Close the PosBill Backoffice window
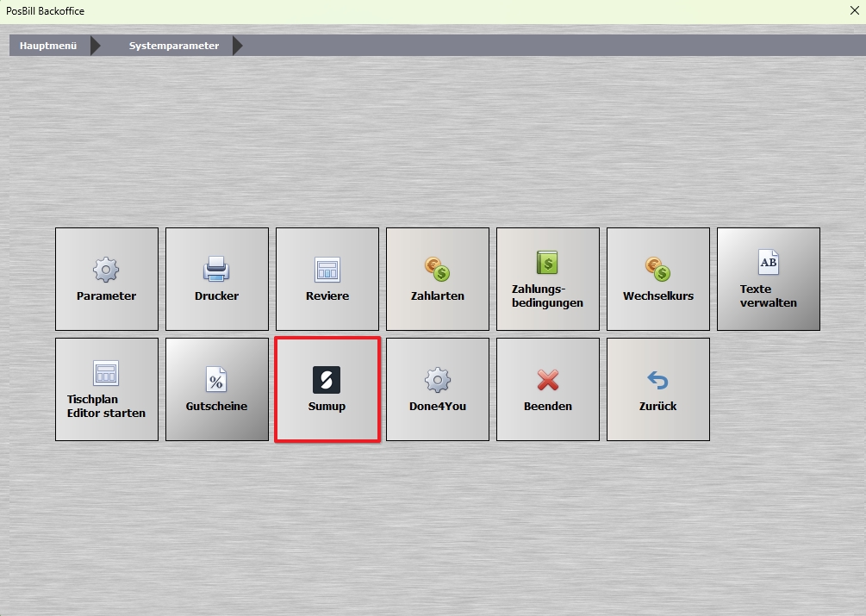Viewport: 866px width, 616px height. [854, 11]
